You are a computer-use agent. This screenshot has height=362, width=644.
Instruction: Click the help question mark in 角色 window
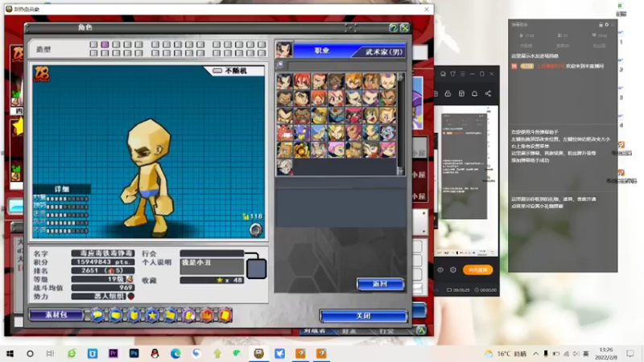coord(394,28)
